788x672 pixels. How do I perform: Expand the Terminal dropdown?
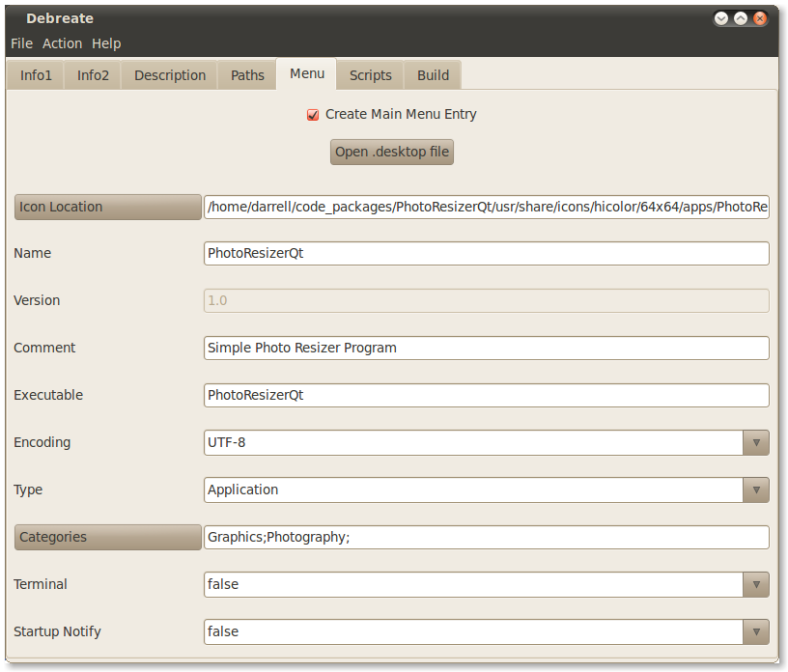(755, 584)
